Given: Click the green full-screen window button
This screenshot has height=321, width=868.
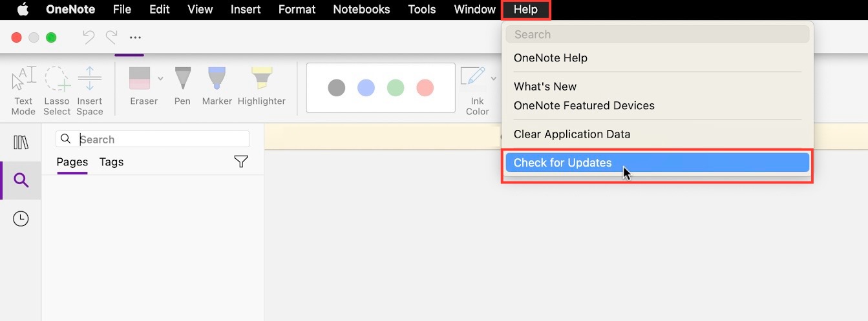Looking at the screenshot, I should pyautogui.click(x=51, y=37).
